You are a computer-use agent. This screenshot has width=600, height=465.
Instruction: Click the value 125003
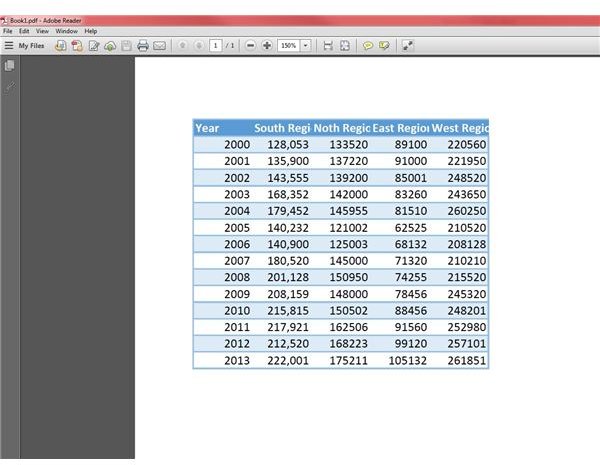(x=349, y=244)
